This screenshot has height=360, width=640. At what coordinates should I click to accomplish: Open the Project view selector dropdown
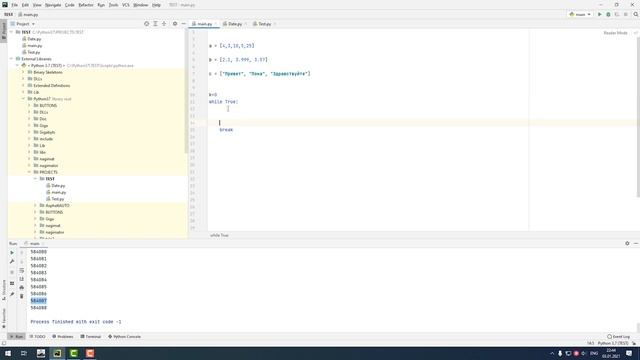pyautogui.click(x=23, y=24)
